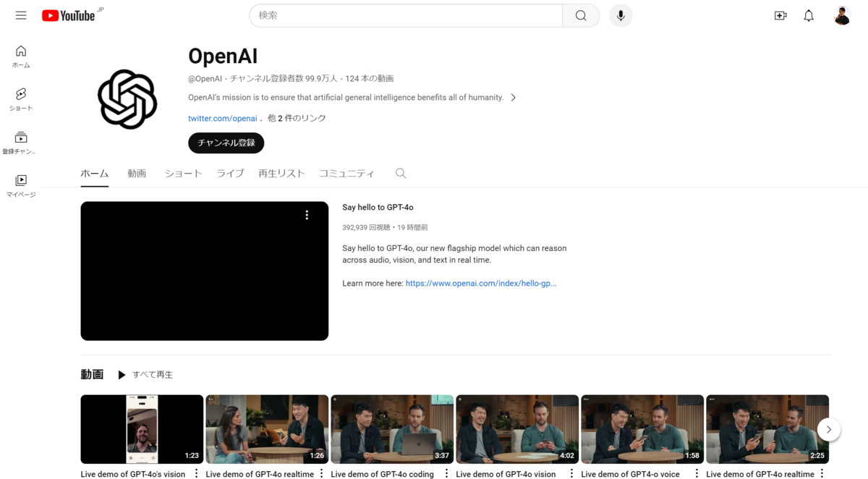The image size is (868, 479).
Task: Open options for the 1:26 realtime demo video
Action: tap(321, 474)
